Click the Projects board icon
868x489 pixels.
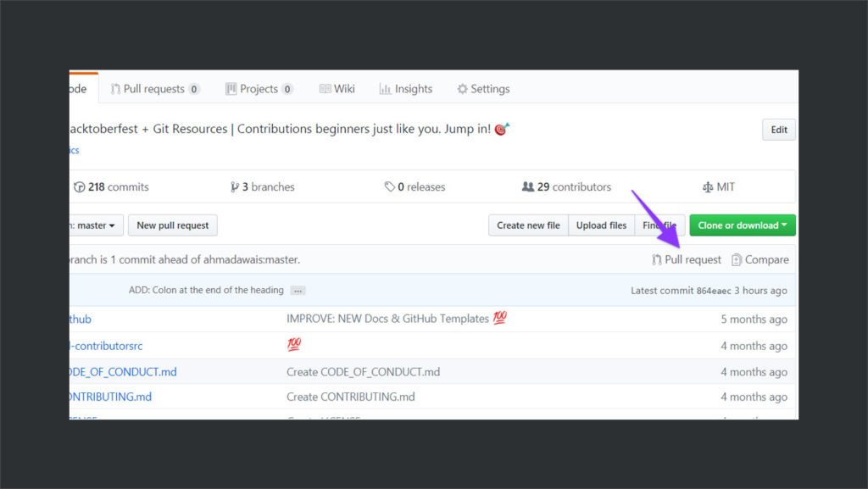(231, 89)
